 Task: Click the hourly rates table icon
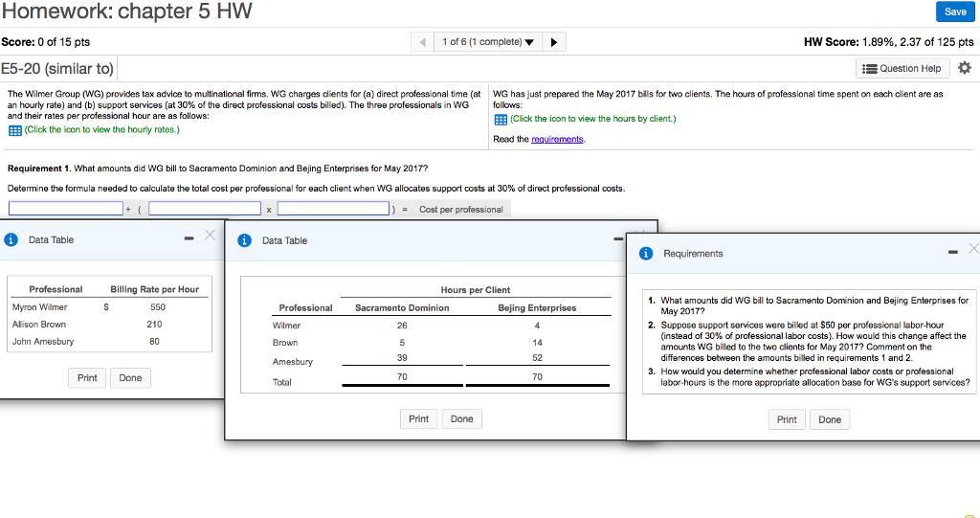[x=13, y=129]
